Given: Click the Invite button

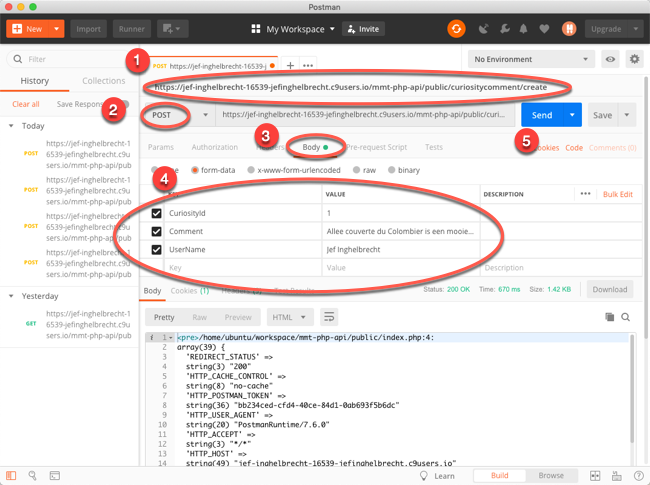Looking at the screenshot, I should 363,29.
